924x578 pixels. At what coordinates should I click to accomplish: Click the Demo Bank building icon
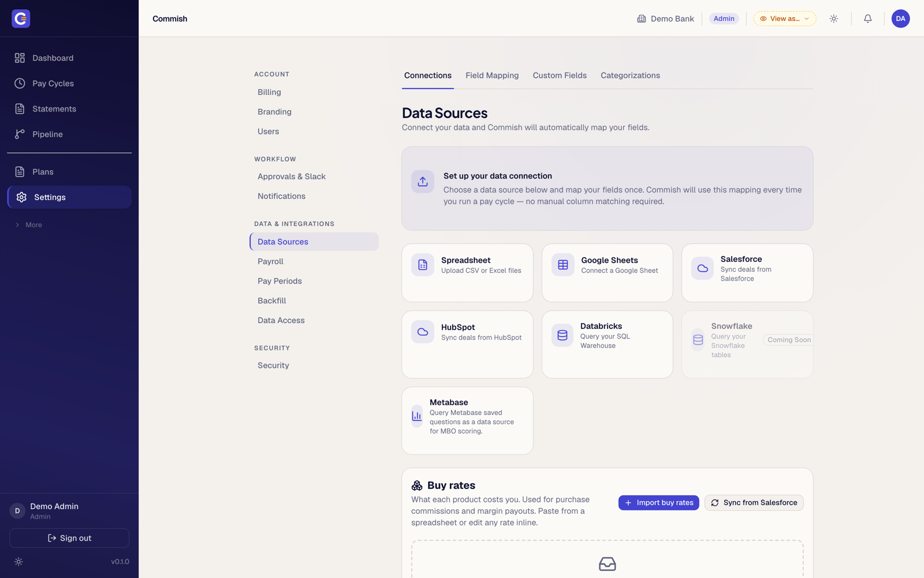[642, 18]
